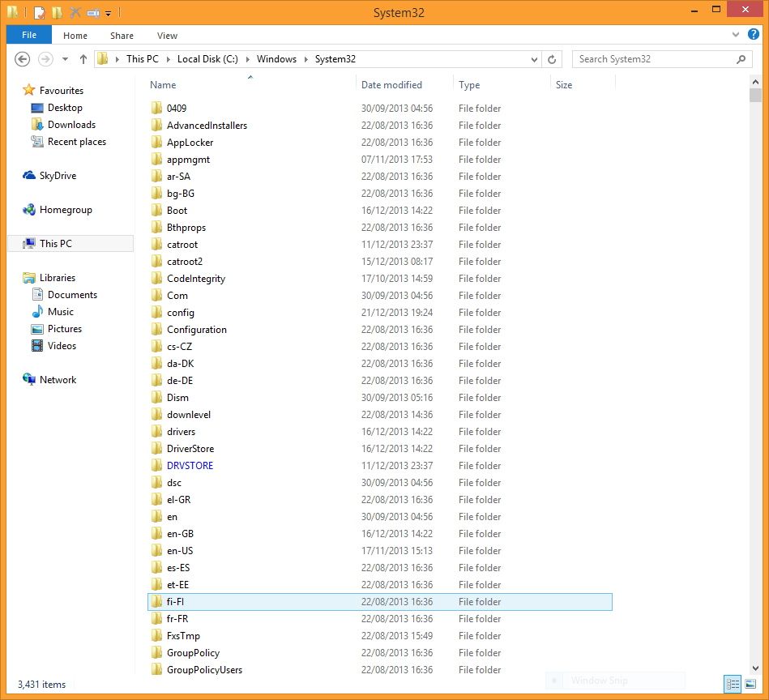Click the vertical scrollbar up arrow

(x=755, y=82)
